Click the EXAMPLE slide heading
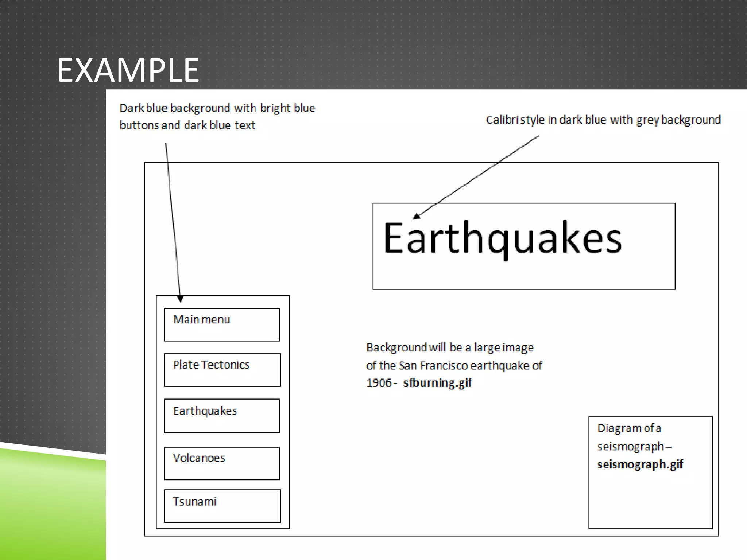The image size is (747, 560). tap(128, 70)
